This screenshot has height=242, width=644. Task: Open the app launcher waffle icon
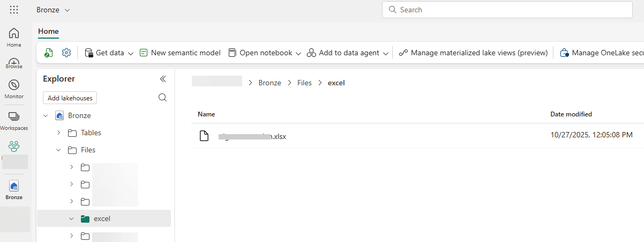(x=14, y=10)
